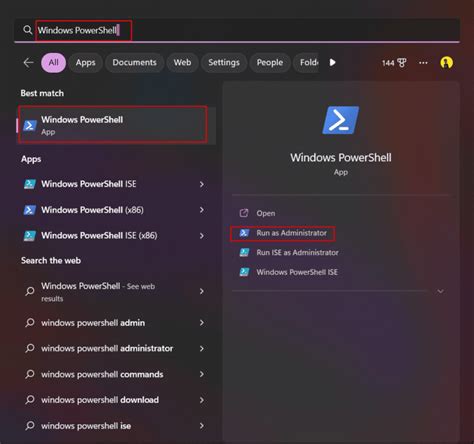Click search icon beside 'windows powershell admin'

tap(30, 323)
